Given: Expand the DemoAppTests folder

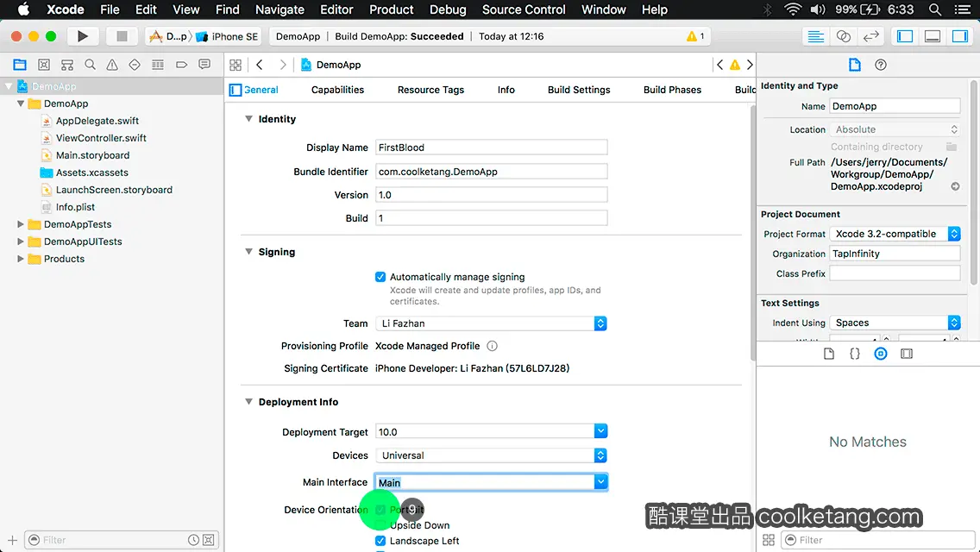Looking at the screenshot, I should click(20, 223).
